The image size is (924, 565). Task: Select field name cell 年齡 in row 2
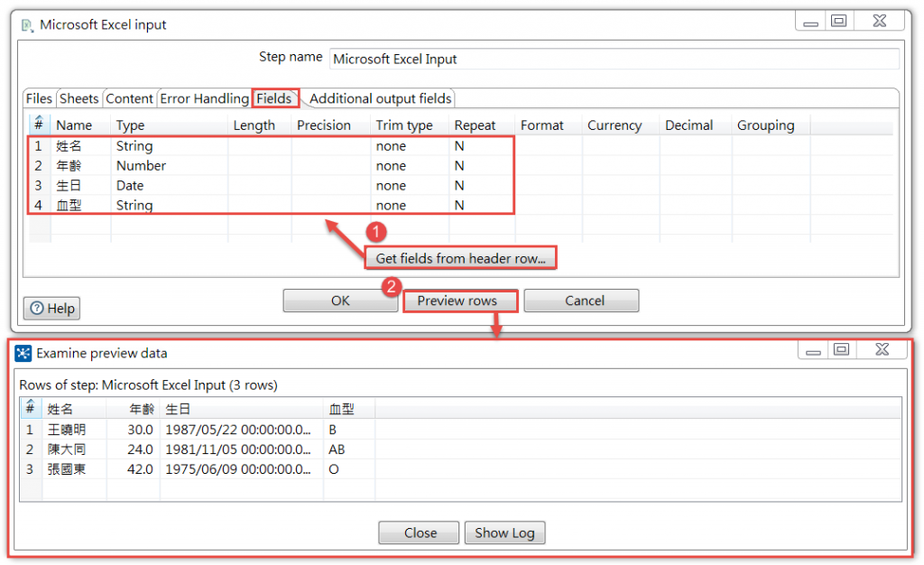pos(80,165)
